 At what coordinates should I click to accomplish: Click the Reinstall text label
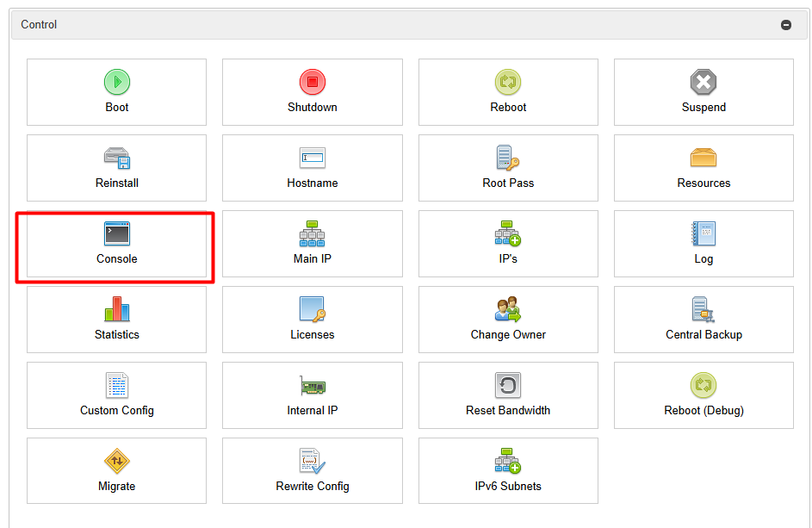click(x=117, y=183)
